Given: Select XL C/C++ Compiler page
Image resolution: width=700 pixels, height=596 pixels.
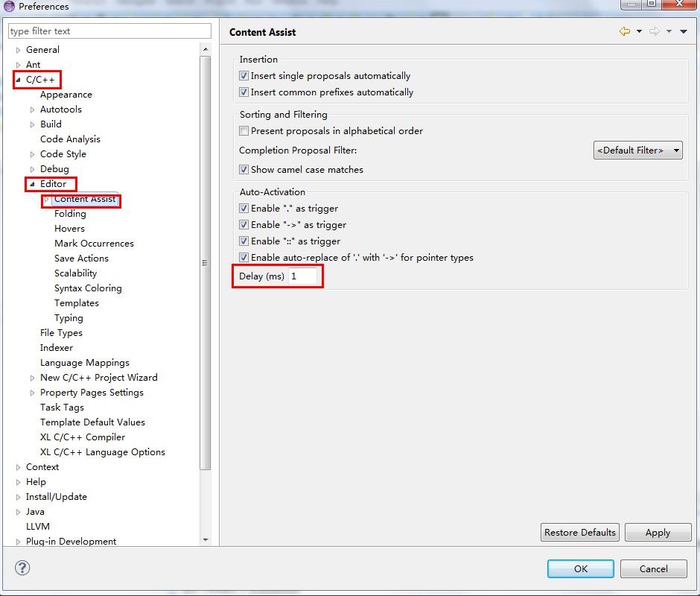Looking at the screenshot, I should tap(83, 437).
